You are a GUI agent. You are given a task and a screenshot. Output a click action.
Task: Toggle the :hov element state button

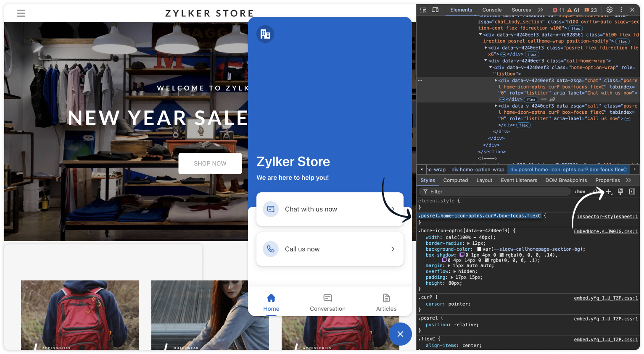point(580,191)
